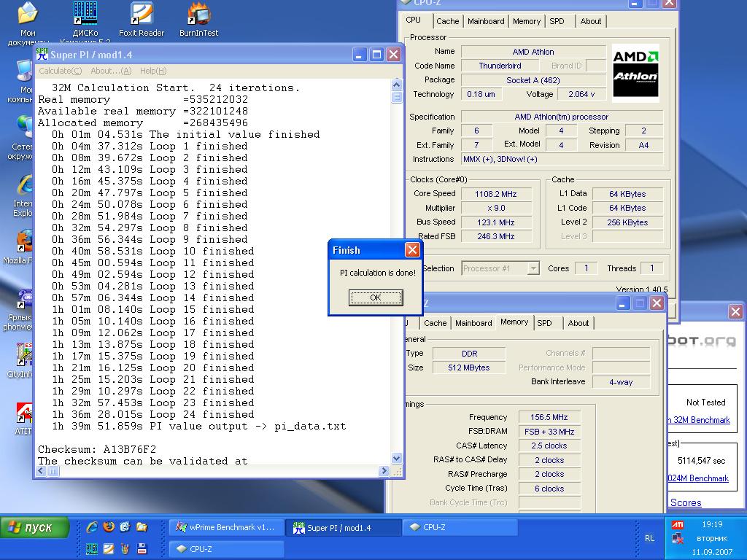Open the Help menu in Super PI
The image size is (747, 560).
pyautogui.click(x=153, y=71)
